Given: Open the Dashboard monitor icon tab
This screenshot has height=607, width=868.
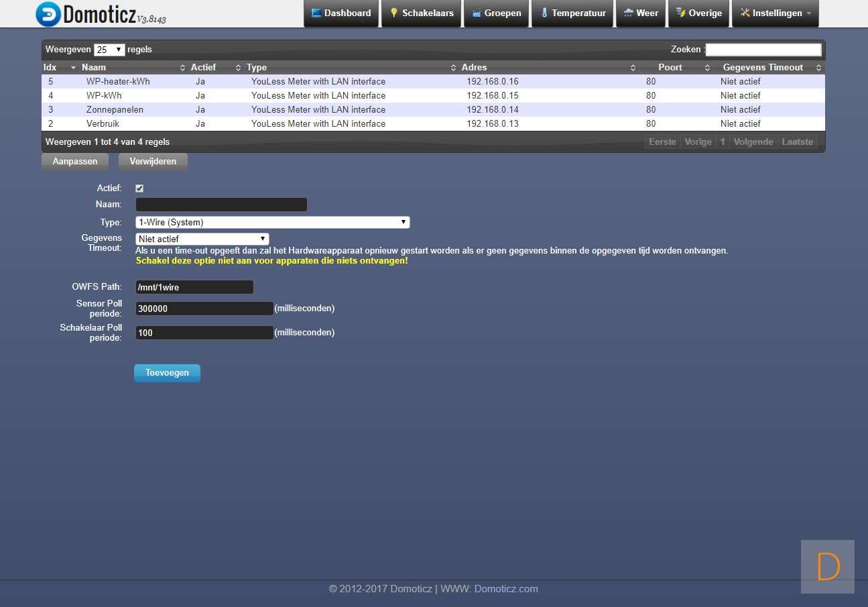Looking at the screenshot, I should tap(316, 13).
